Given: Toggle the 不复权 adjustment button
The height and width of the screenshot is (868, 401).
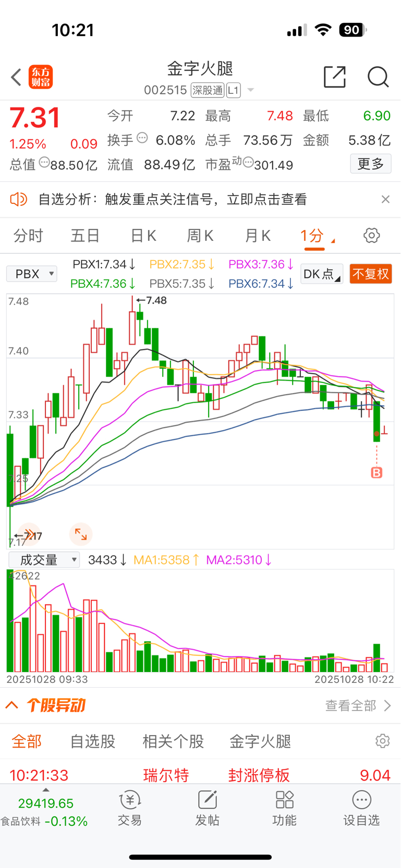Looking at the screenshot, I should click(x=371, y=274).
